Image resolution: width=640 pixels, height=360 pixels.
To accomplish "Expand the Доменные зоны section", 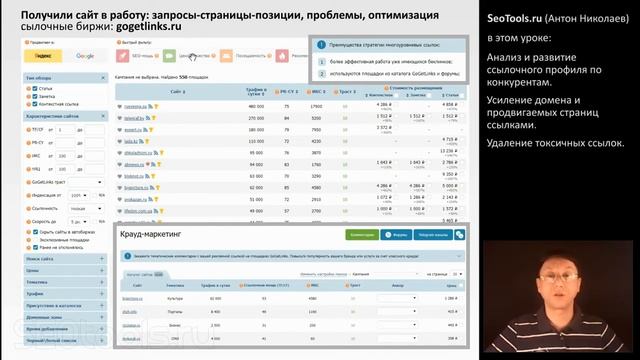I will click(65, 317).
